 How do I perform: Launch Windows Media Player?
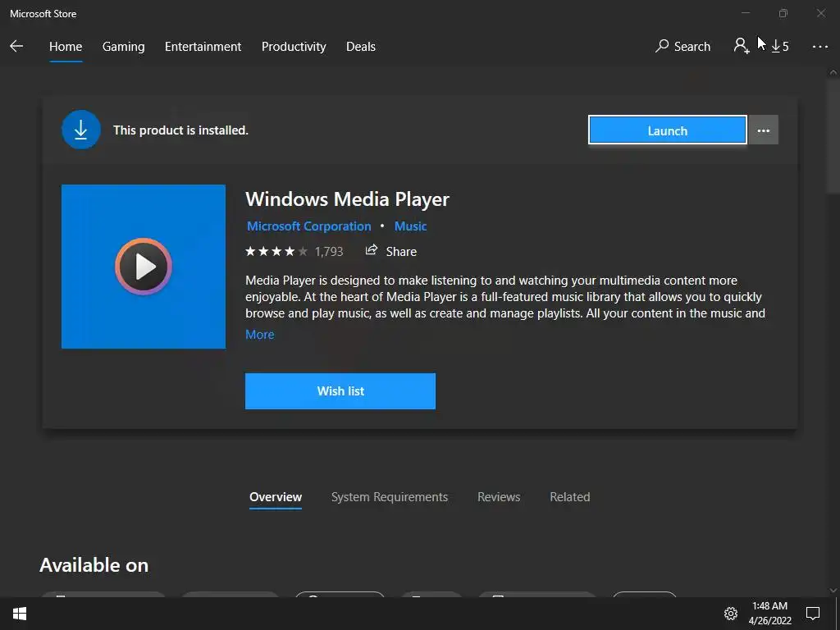point(667,130)
